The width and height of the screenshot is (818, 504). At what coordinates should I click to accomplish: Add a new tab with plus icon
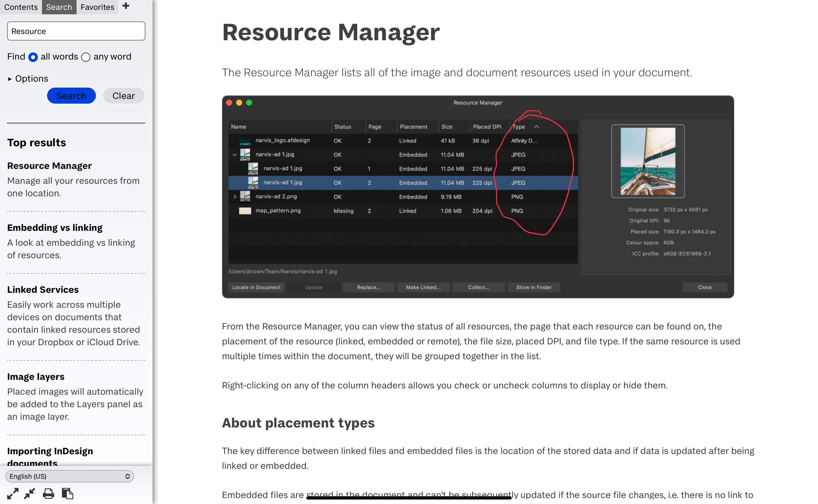126,6
